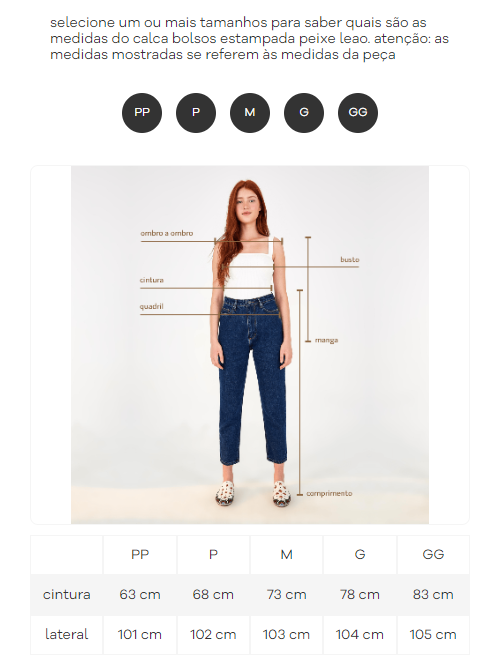Click the 63 cm cintura cell
Viewport: 500px width, 666px height.
coord(140,594)
